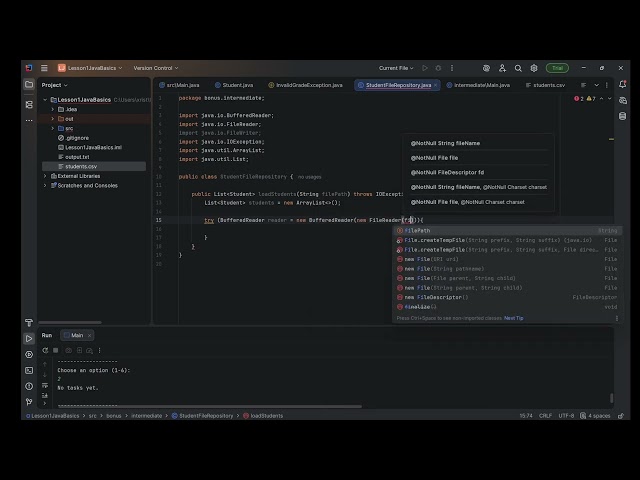Click UTF-8 encoding in status bar
Viewport: 640px width, 480px height.
click(x=566, y=416)
